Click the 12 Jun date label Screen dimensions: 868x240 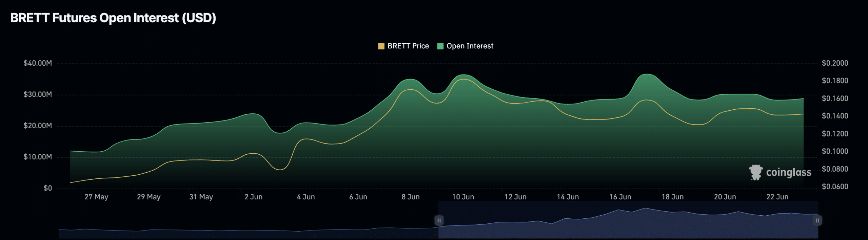point(515,197)
